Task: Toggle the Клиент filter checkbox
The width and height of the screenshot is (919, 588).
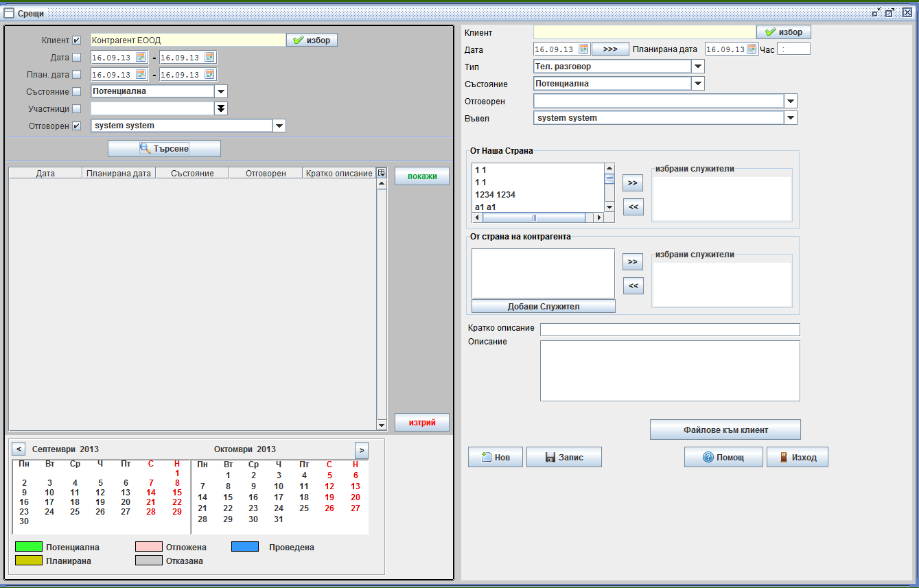Action: [x=76, y=40]
